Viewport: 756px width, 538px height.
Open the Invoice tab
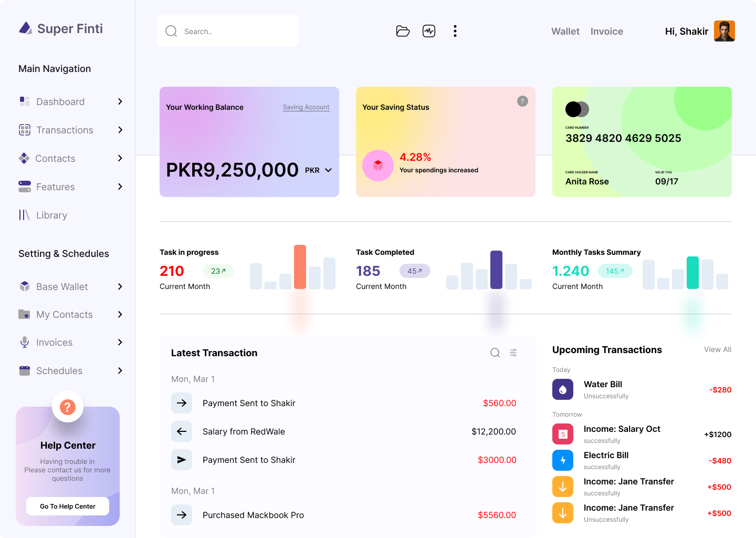point(606,32)
